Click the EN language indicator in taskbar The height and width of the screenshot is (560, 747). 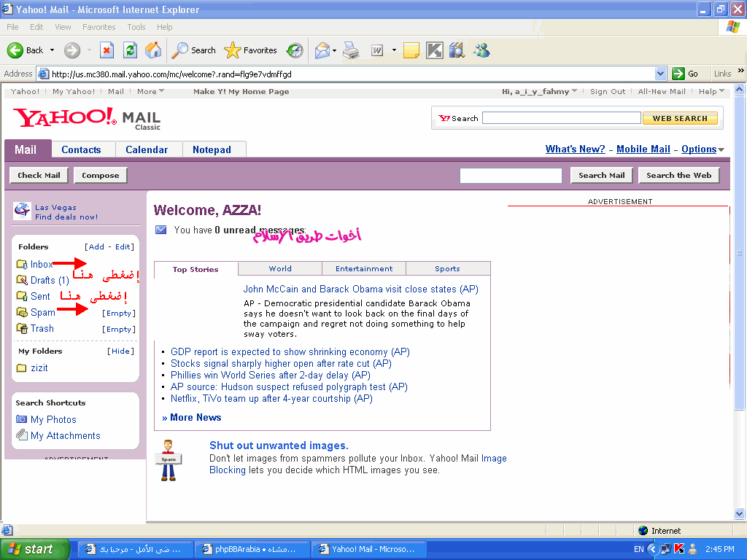pyautogui.click(x=638, y=549)
